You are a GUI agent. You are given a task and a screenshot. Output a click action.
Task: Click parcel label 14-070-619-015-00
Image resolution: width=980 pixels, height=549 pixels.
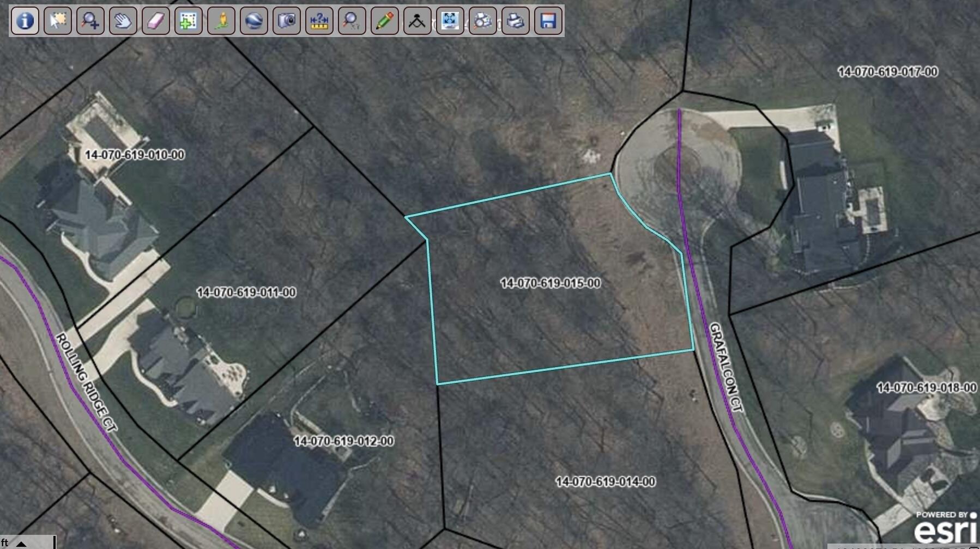551,283
